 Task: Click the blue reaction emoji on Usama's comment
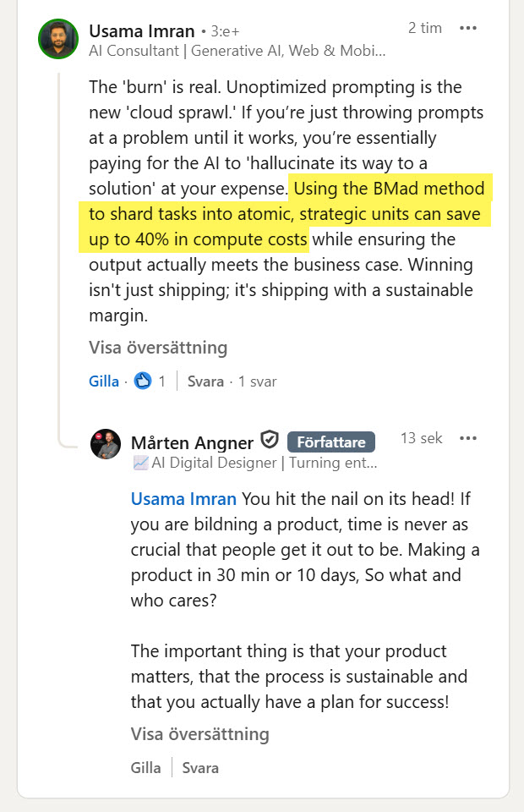(141, 381)
